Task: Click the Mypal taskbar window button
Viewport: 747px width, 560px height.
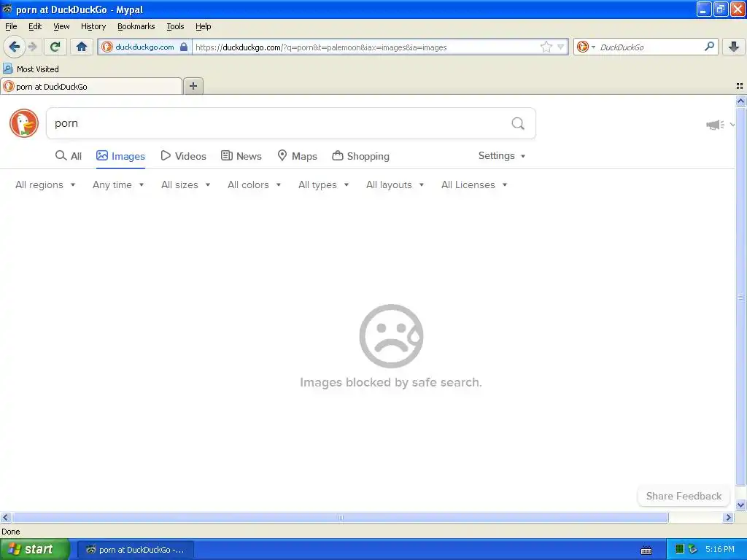Action: point(135,550)
